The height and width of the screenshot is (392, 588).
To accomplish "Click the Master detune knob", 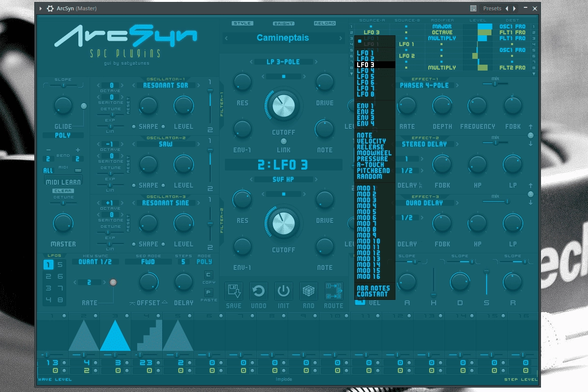I will click(63, 223).
